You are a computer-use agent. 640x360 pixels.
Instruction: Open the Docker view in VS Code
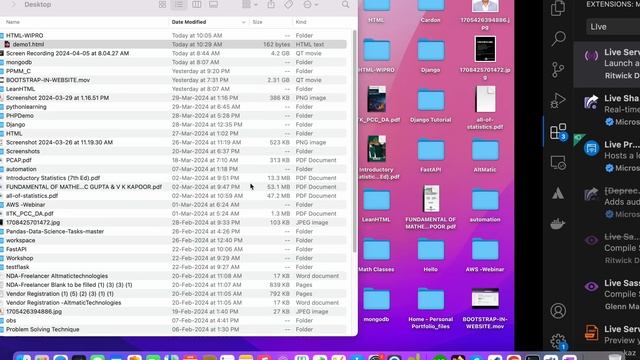pos(558,224)
